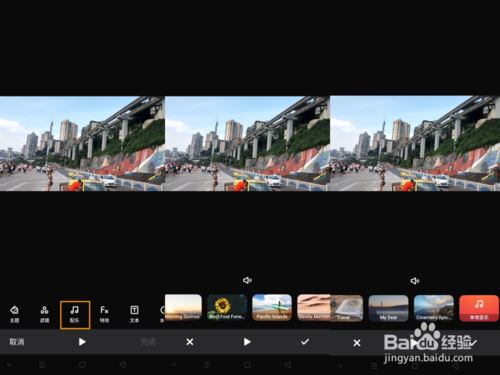The width and height of the screenshot is (500, 375).
Task: Choose the My Dear music track
Action: [x=388, y=308]
